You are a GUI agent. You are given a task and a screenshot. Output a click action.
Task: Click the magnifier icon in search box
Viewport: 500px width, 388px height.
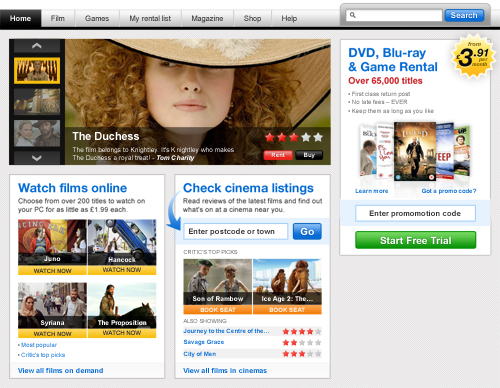click(x=353, y=15)
